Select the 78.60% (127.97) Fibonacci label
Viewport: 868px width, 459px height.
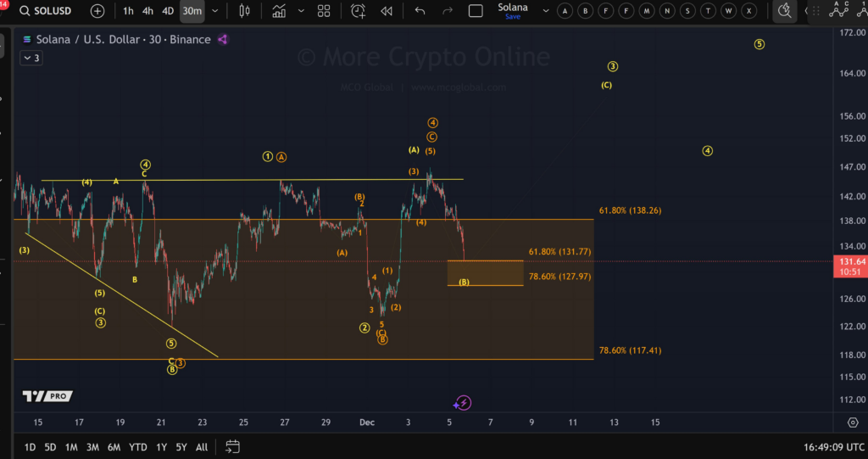click(559, 276)
